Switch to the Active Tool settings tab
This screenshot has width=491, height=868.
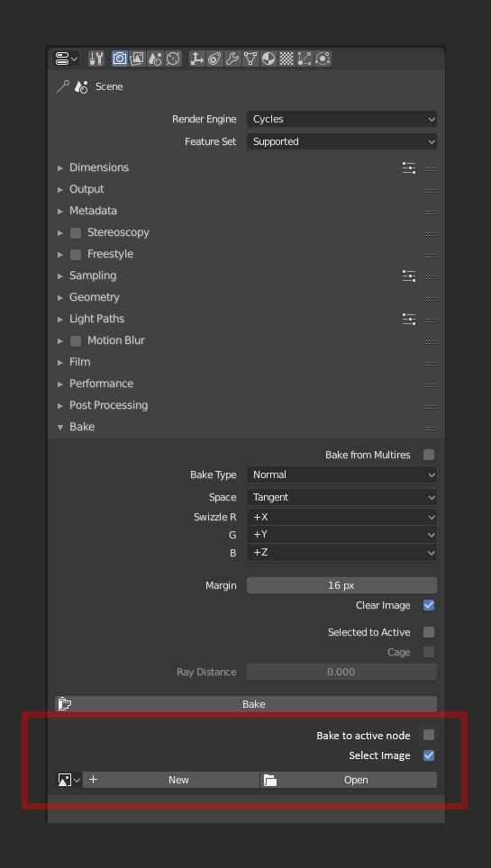coord(96,59)
